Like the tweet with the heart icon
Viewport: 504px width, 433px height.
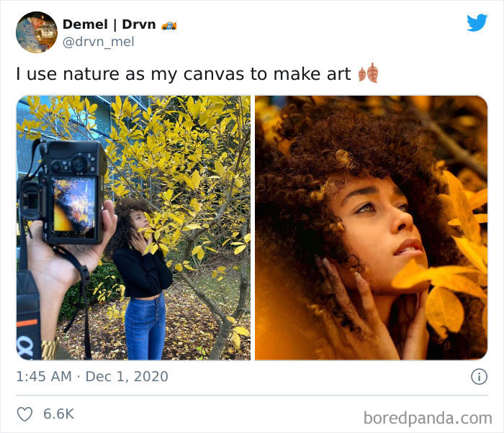point(24,414)
